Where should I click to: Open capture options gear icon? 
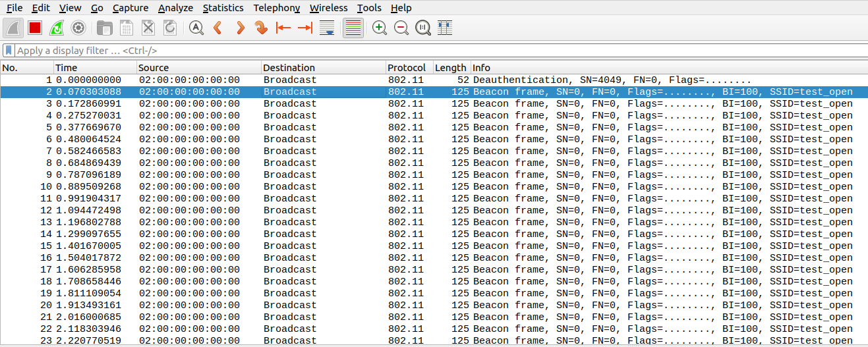coord(78,28)
